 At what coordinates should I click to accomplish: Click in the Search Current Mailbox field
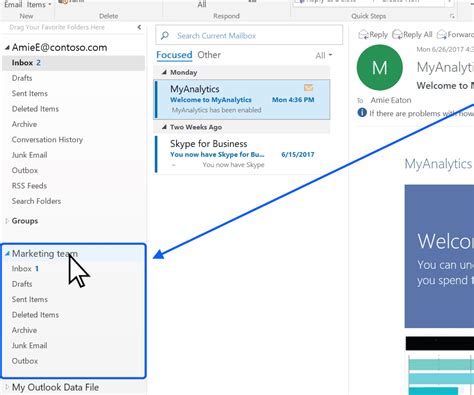pyautogui.click(x=249, y=35)
